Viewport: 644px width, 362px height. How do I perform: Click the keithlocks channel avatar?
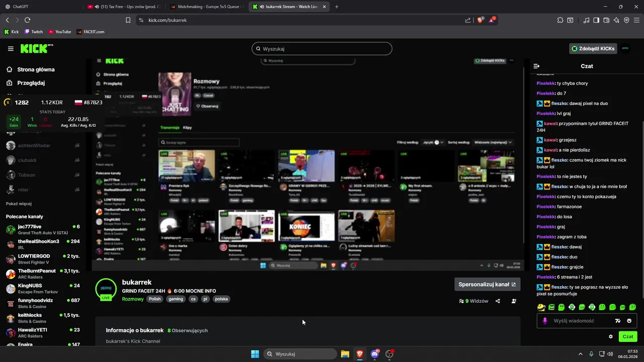click(x=11, y=318)
